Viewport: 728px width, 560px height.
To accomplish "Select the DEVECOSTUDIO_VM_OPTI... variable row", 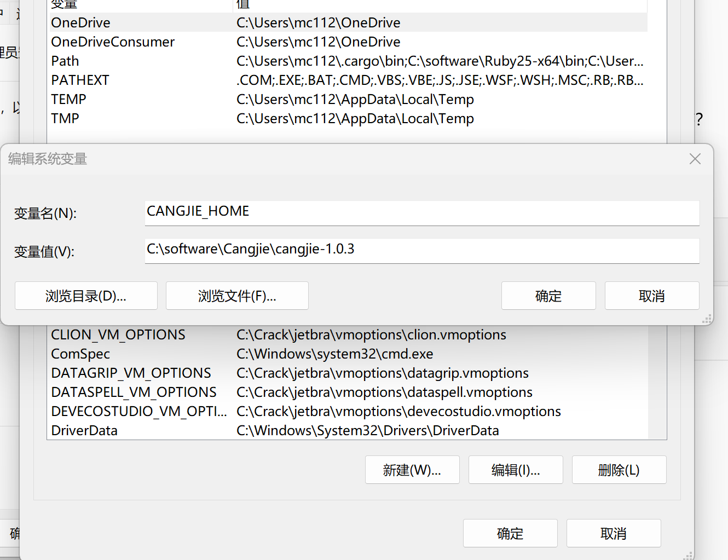I will (348, 411).
